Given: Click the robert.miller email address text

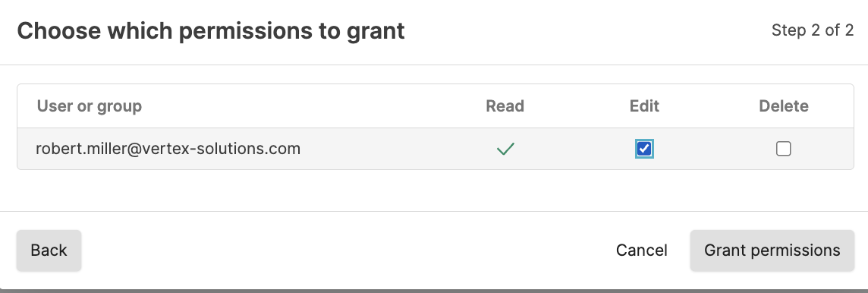Looking at the screenshot, I should coord(168,149).
